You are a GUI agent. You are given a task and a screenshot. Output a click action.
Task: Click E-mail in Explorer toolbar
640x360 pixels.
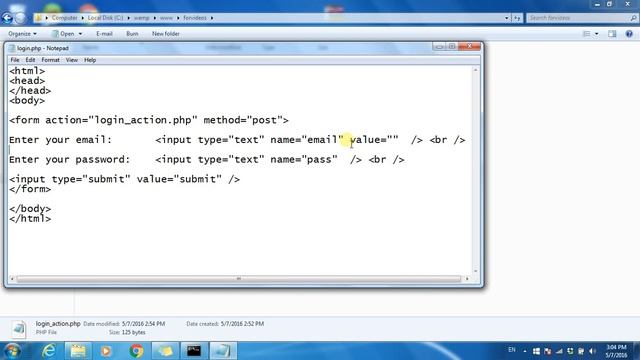[x=104, y=34]
